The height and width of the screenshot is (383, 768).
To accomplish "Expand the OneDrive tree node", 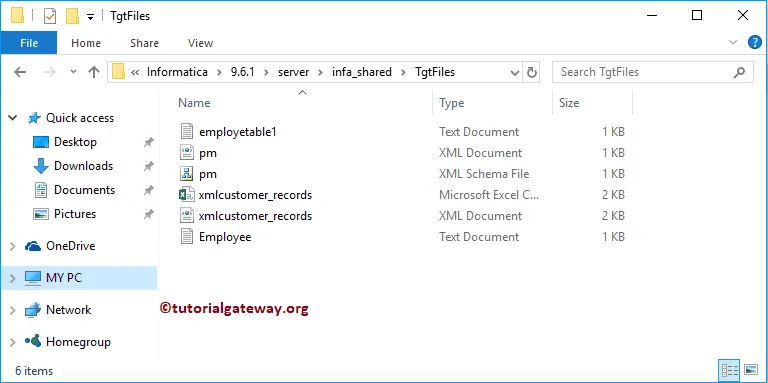I will (x=13, y=246).
